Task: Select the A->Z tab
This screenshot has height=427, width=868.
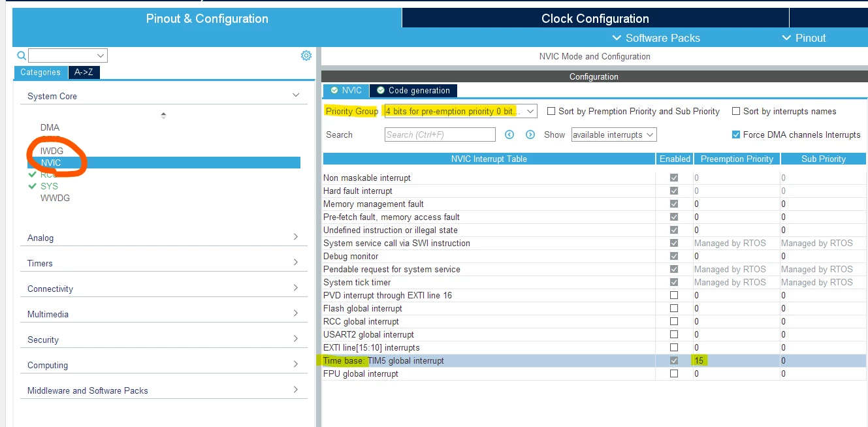Action: point(84,72)
